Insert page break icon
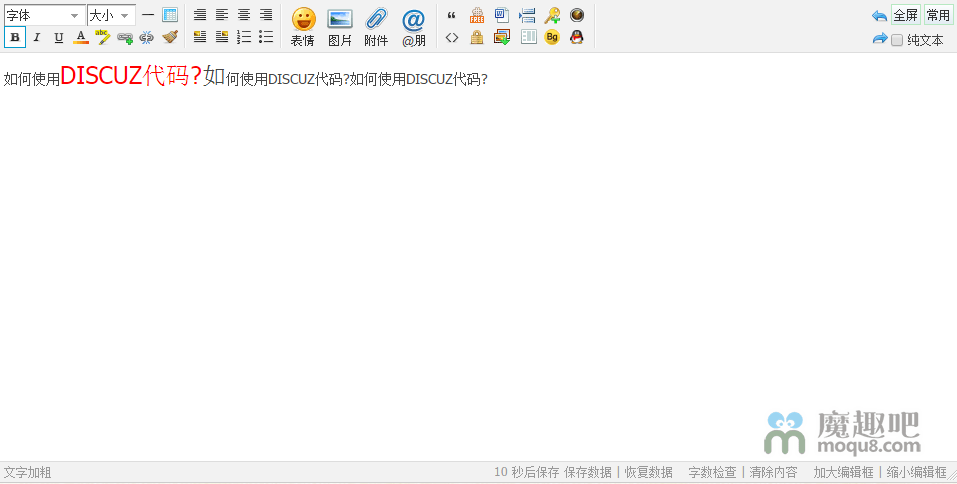 pyautogui.click(x=527, y=16)
